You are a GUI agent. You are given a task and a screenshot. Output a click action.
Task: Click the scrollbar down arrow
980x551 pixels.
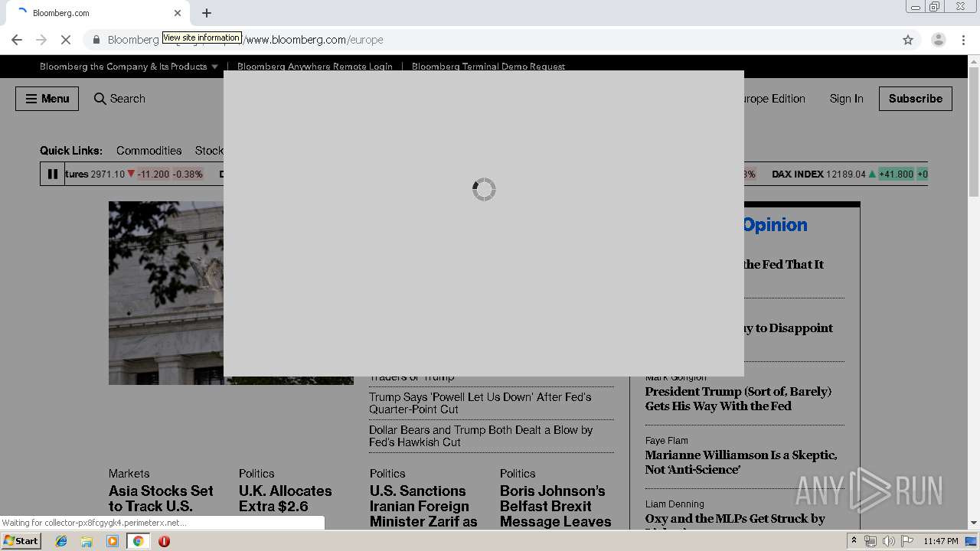click(974, 523)
